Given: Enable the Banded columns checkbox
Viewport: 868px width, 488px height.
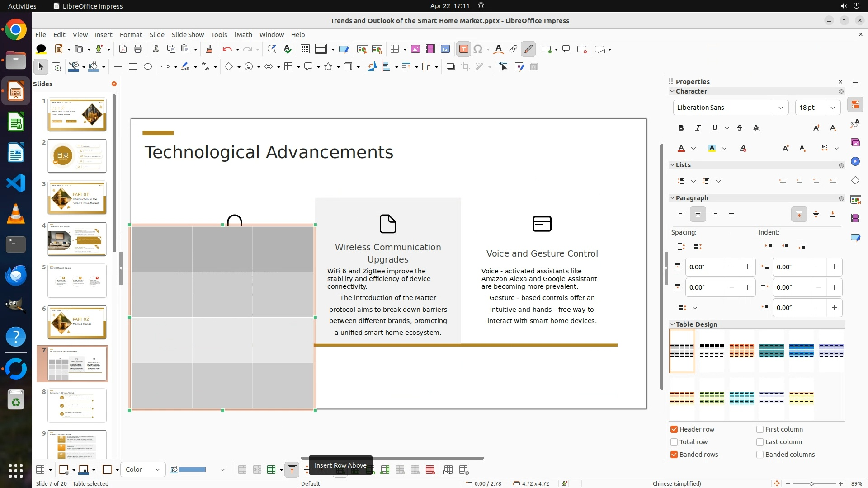Looking at the screenshot, I should [760, 455].
